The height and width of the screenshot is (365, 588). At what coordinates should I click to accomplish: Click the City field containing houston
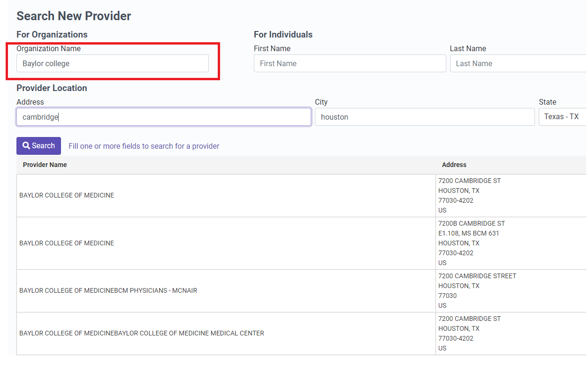pyautogui.click(x=425, y=117)
